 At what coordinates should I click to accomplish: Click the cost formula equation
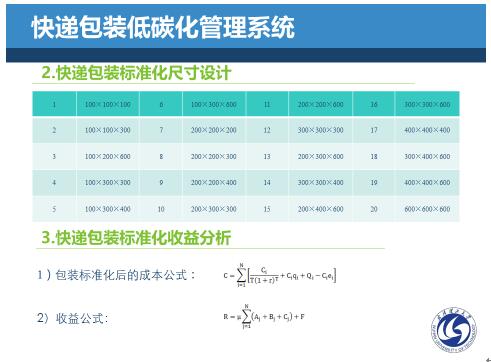pos(280,276)
